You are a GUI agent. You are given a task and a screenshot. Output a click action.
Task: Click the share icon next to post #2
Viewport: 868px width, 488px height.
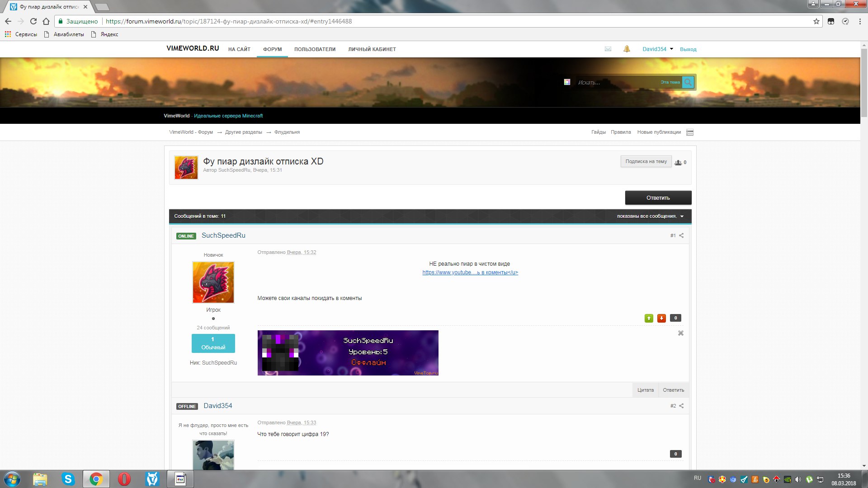click(x=681, y=406)
